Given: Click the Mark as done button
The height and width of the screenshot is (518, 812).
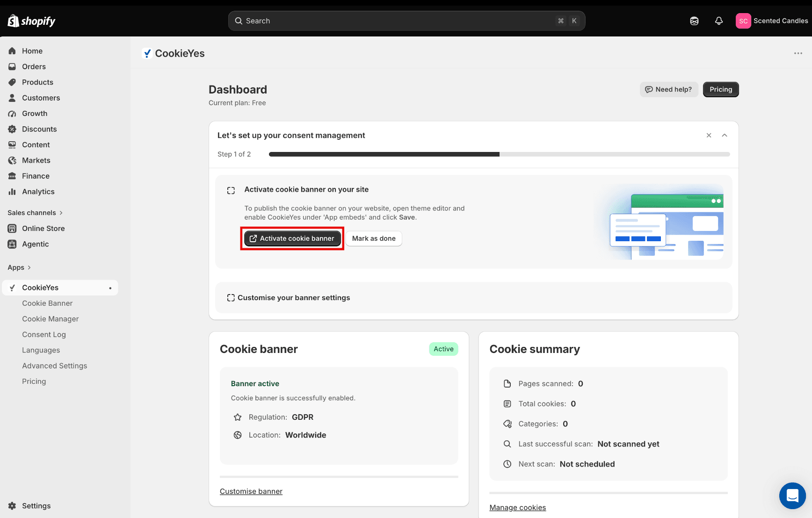Looking at the screenshot, I should pos(374,238).
